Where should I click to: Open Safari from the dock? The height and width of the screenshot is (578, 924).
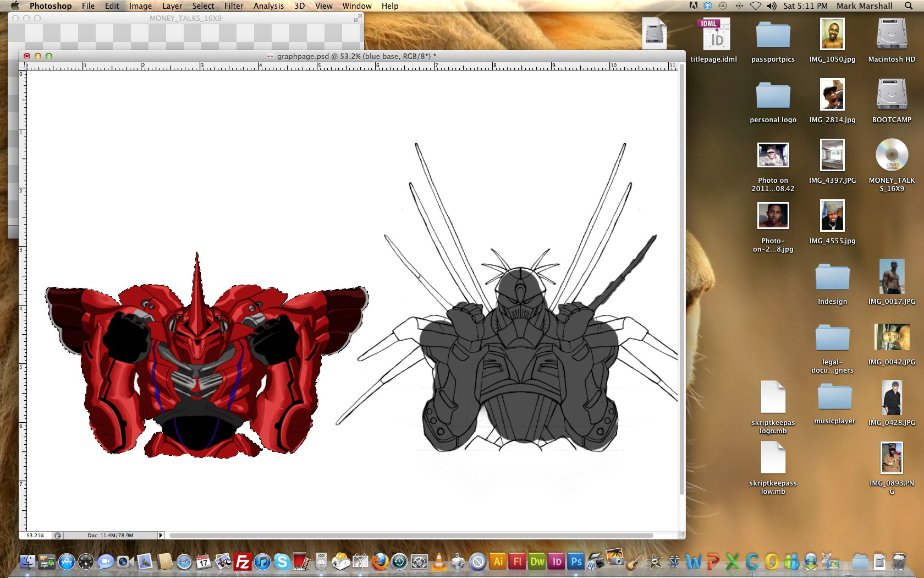click(184, 561)
